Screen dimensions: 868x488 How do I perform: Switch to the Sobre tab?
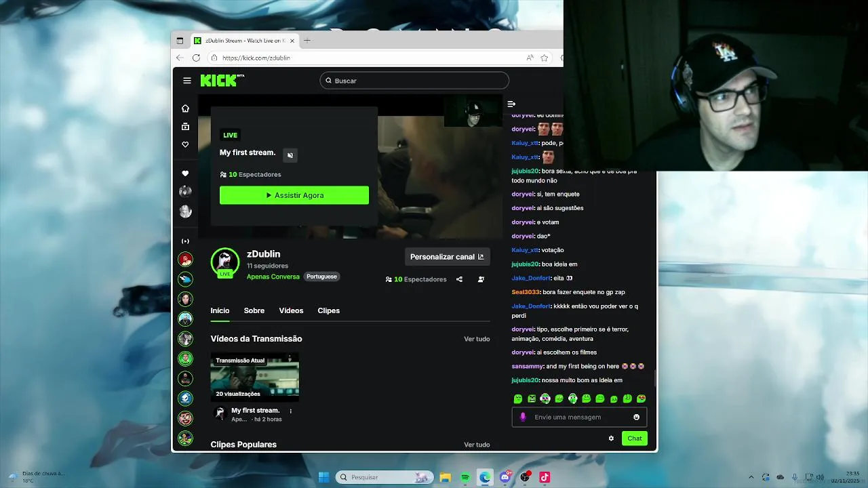[x=254, y=310]
